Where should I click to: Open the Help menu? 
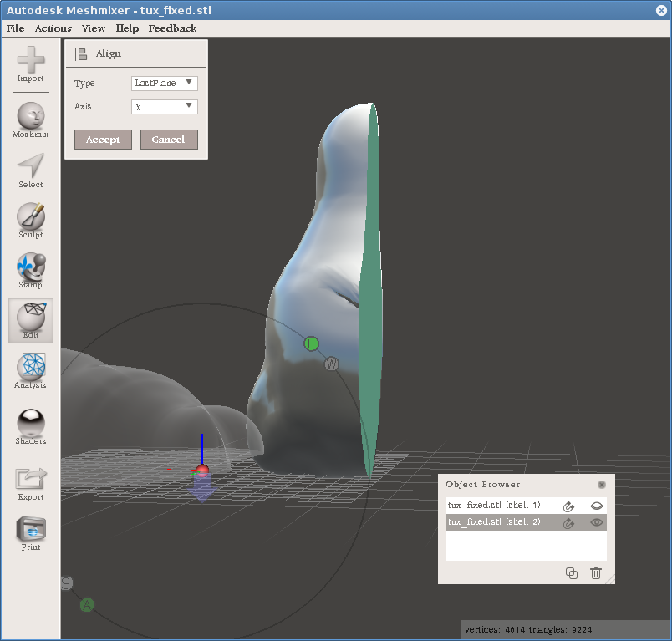click(127, 28)
